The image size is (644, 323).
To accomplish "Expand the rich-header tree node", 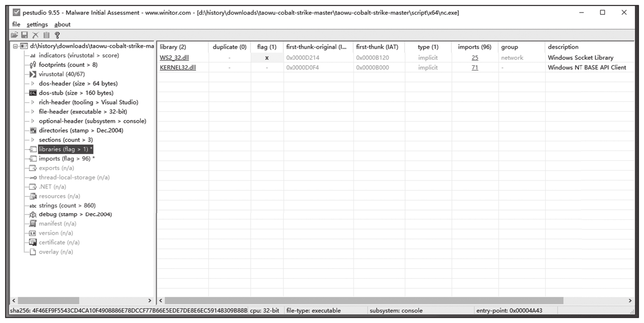I will (33, 102).
